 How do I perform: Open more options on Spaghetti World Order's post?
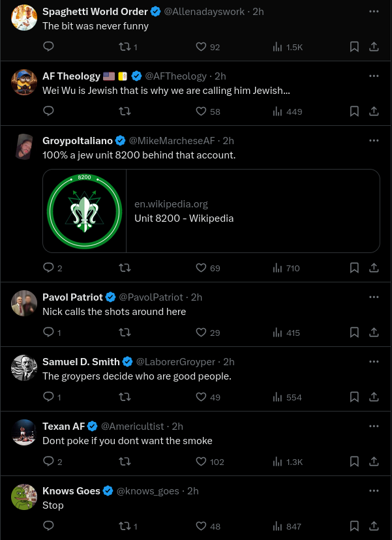click(x=374, y=11)
